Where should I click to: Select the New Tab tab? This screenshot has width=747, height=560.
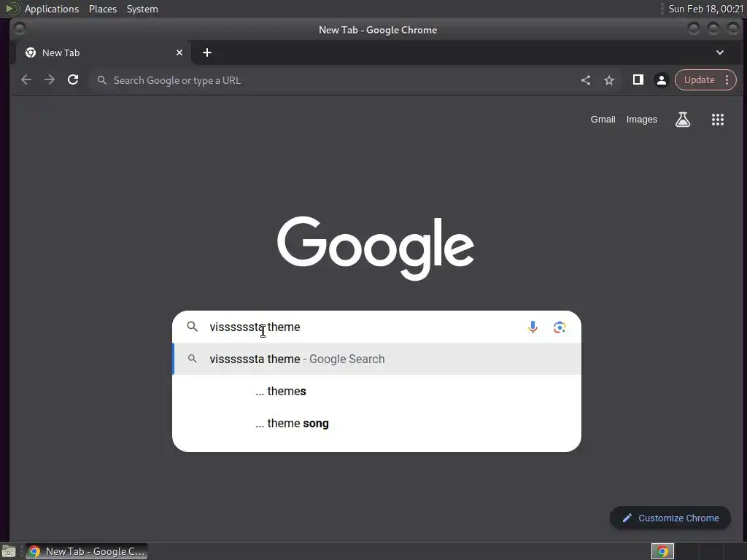(104, 52)
